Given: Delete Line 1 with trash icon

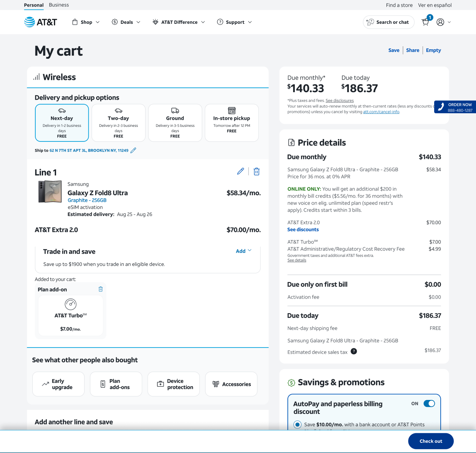Looking at the screenshot, I should click(x=257, y=171).
